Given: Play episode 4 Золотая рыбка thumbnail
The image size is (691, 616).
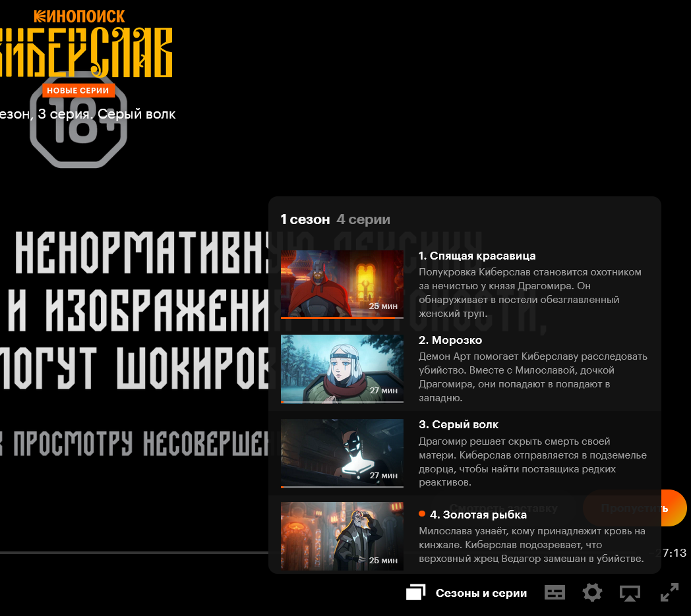Looking at the screenshot, I should [x=342, y=536].
